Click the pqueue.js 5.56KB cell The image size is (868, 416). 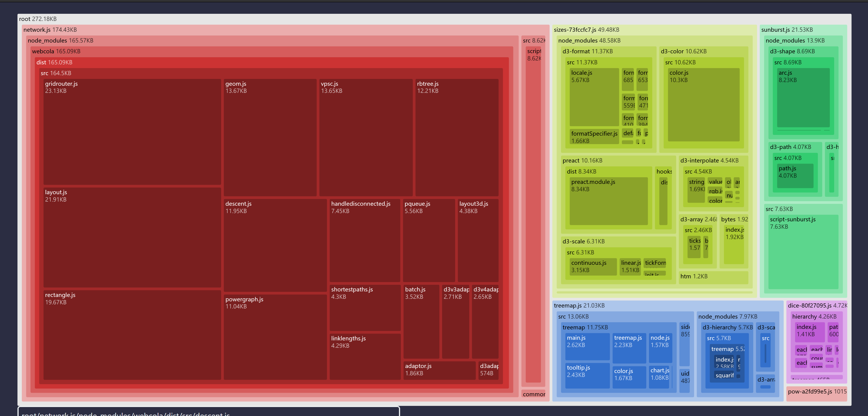pyautogui.click(x=429, y=240)
